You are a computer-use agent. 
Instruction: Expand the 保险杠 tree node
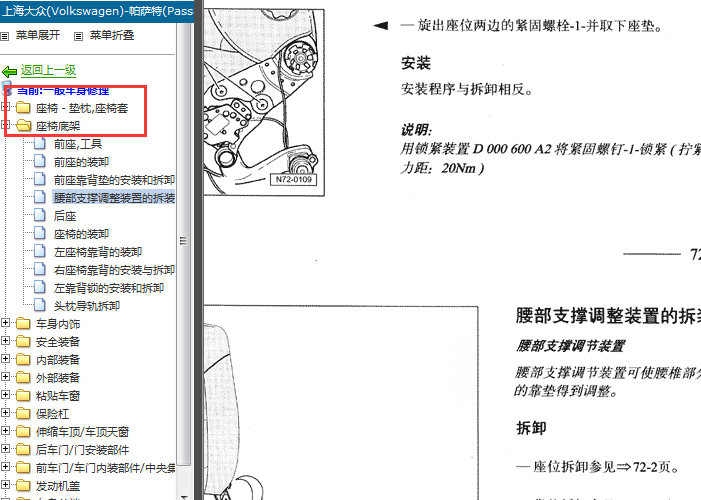5,412
